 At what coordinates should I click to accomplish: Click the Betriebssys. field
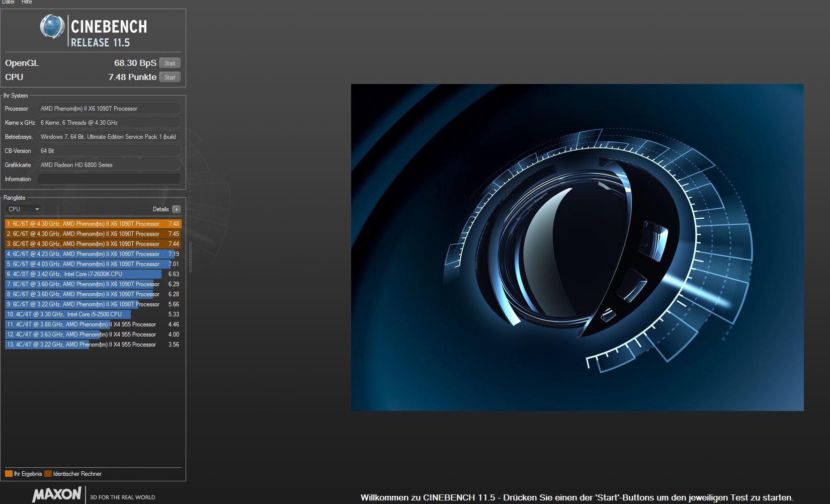[x=109, y=137]
